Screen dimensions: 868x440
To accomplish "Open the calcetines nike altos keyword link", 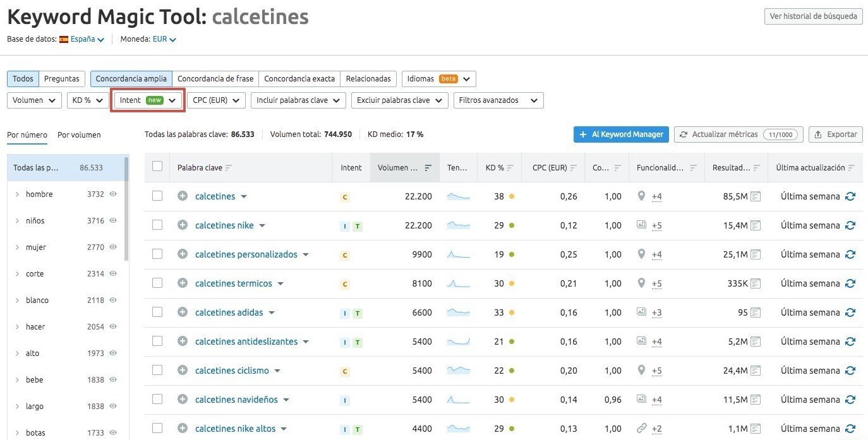I will pyautogui.click(x=235, y=429).
